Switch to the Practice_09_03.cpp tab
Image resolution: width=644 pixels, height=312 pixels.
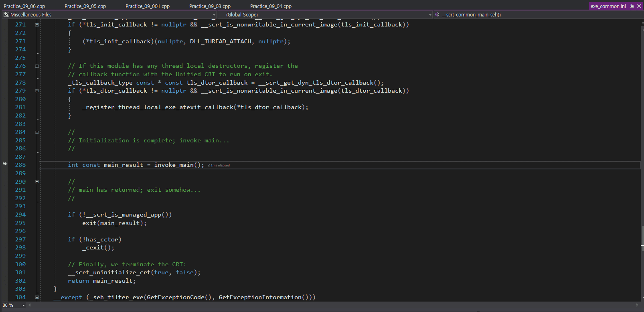(x=210, y=6)
